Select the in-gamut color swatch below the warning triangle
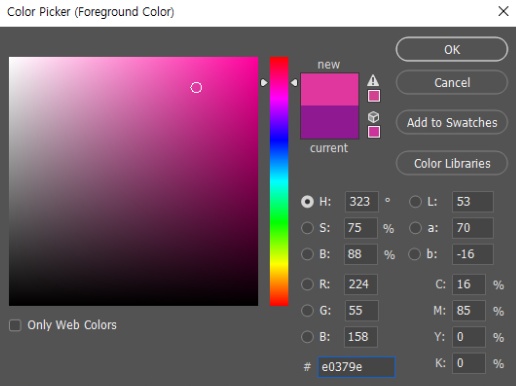The width and height of the screenshot is (516, 386). [374, 96]
